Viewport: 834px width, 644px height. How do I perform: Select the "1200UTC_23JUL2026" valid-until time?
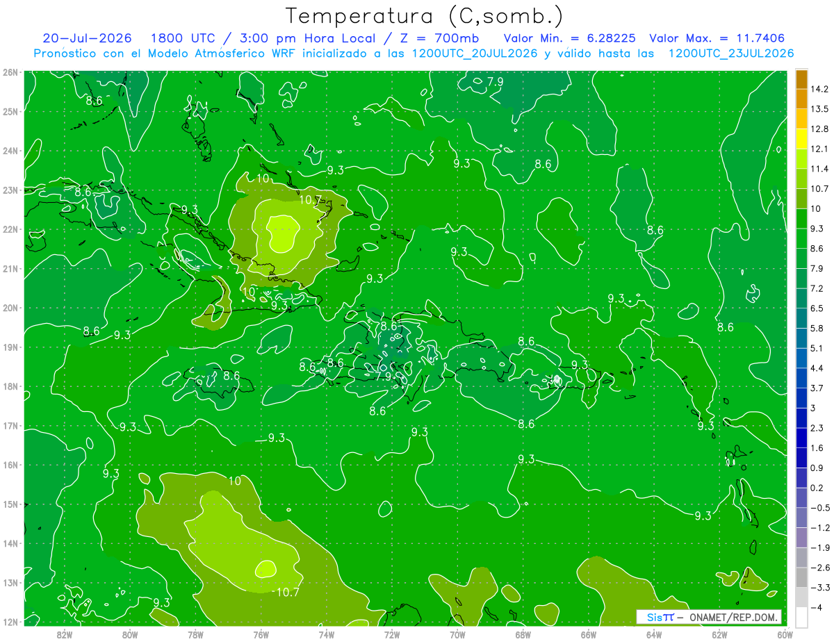[731, 53]
